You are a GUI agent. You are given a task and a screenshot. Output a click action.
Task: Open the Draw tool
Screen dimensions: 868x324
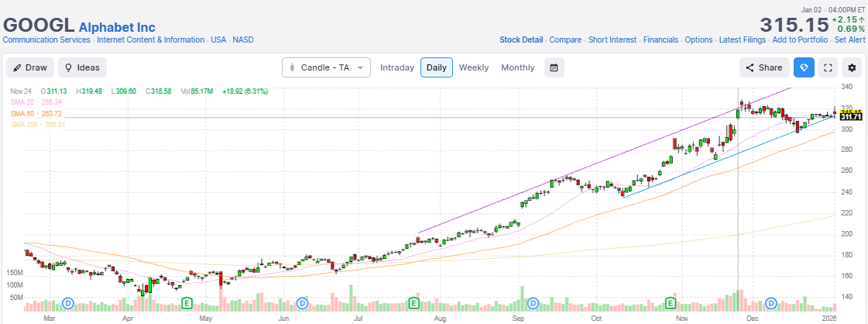tap(30, 67)
